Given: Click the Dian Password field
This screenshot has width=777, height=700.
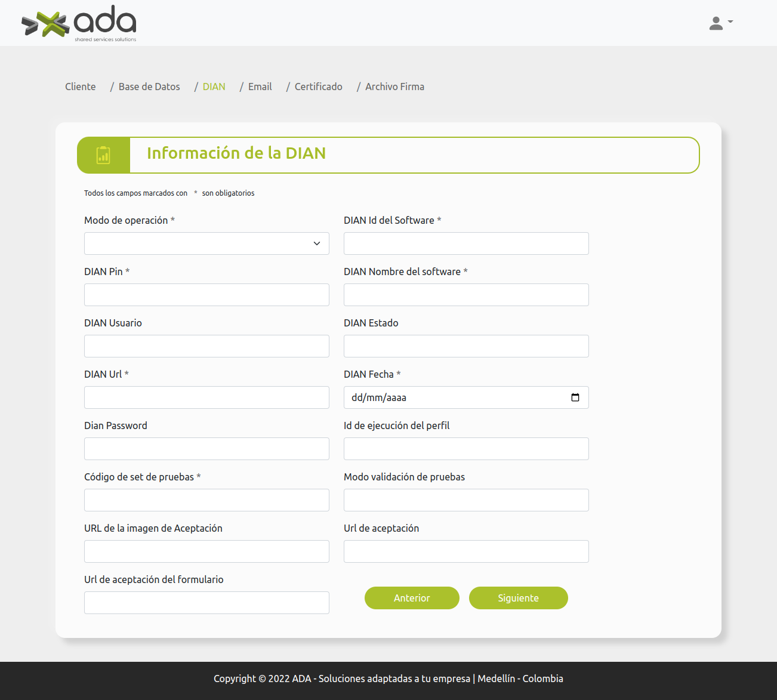Looking at the screenshot, I should 206,449.
